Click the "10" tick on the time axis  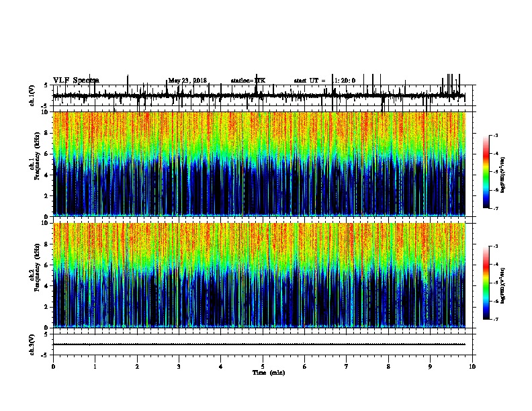(472, 367)
